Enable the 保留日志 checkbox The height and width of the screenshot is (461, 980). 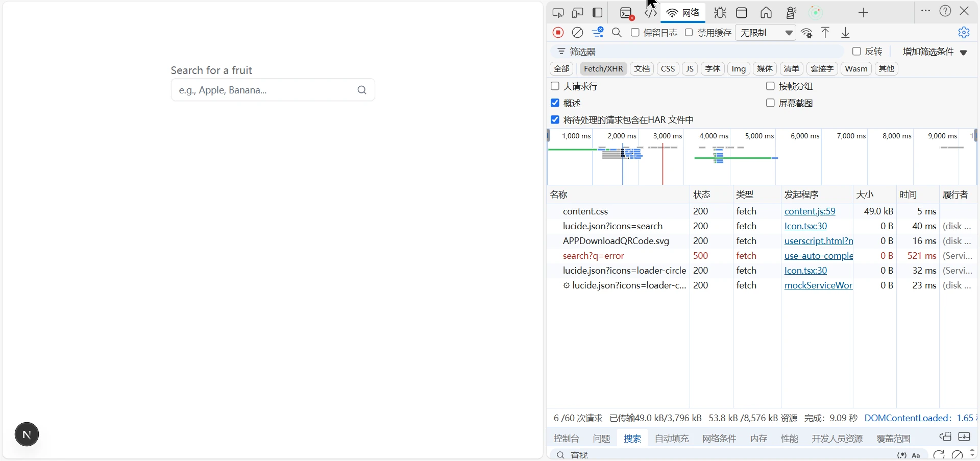635,33
